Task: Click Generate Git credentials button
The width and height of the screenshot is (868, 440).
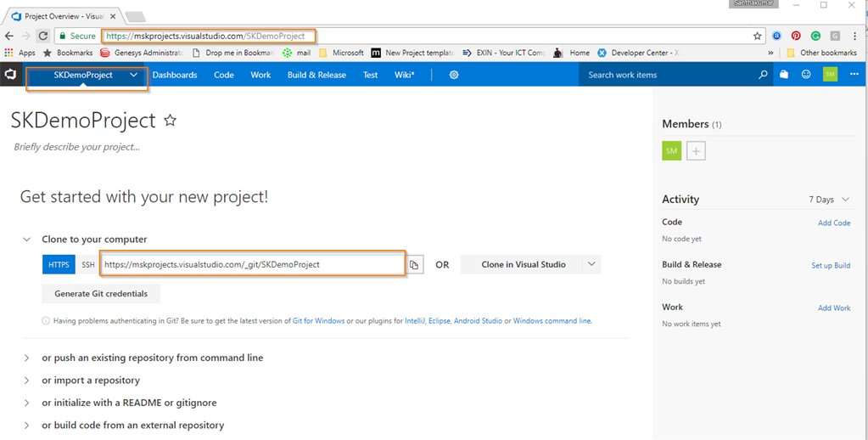Action: [101, 294]
